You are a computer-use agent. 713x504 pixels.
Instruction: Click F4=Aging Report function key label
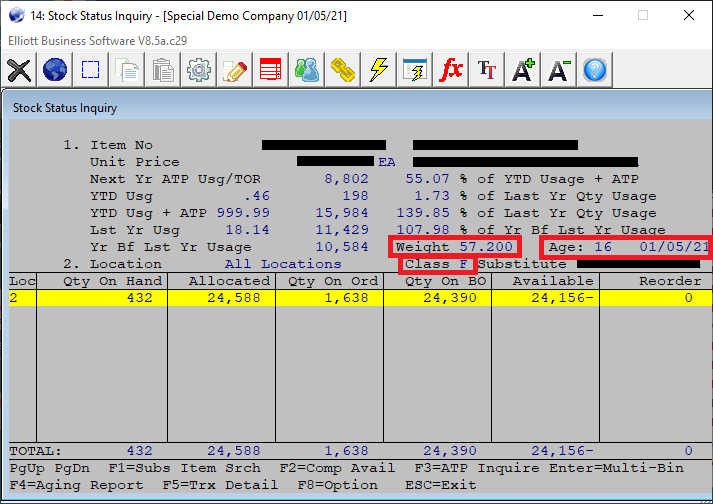76,485
